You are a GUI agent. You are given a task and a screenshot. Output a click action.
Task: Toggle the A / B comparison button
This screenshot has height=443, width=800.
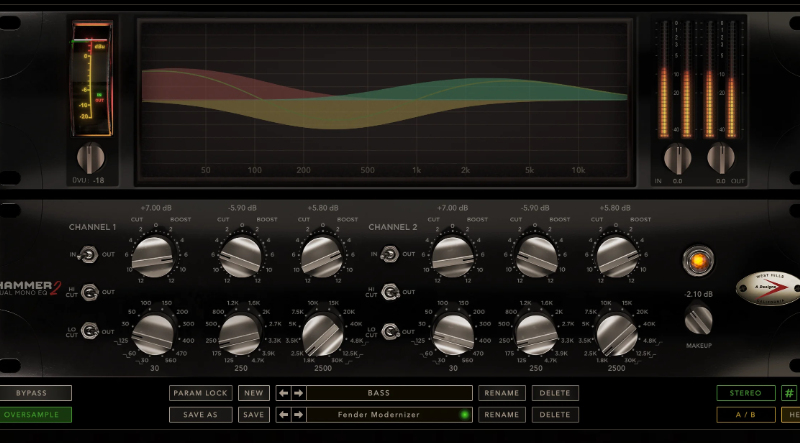tap(746, 414)
